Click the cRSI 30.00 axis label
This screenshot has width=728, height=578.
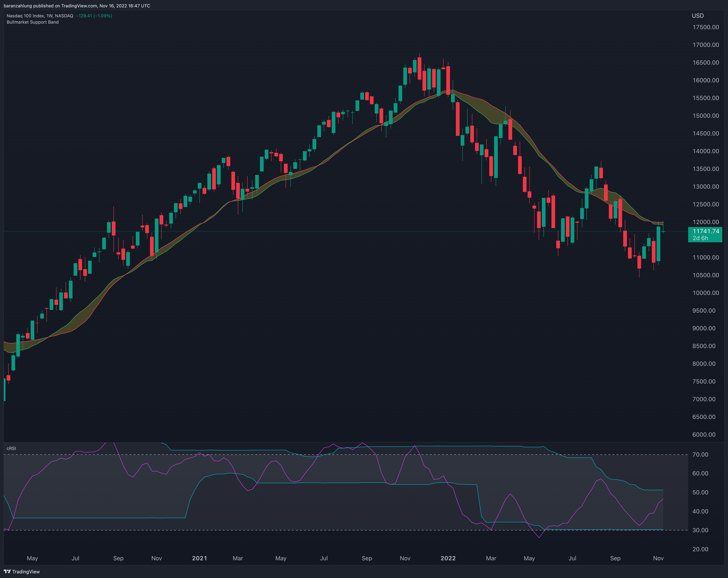click(700, 530)
